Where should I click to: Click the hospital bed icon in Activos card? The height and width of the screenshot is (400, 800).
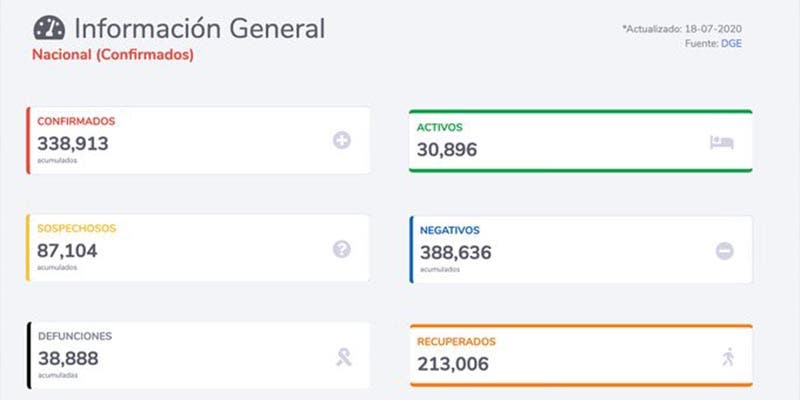click(721, 142)
